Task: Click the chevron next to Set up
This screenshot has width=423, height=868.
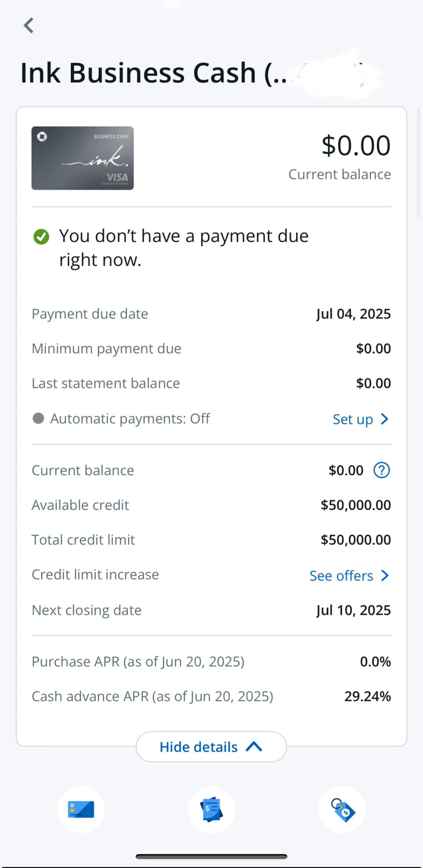Action: coord(385,419)
